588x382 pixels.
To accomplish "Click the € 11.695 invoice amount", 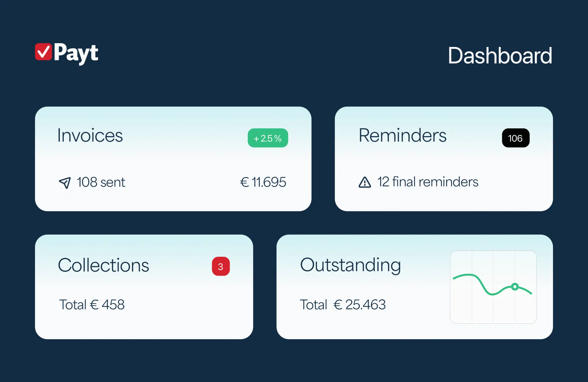I will pos(263,182).
